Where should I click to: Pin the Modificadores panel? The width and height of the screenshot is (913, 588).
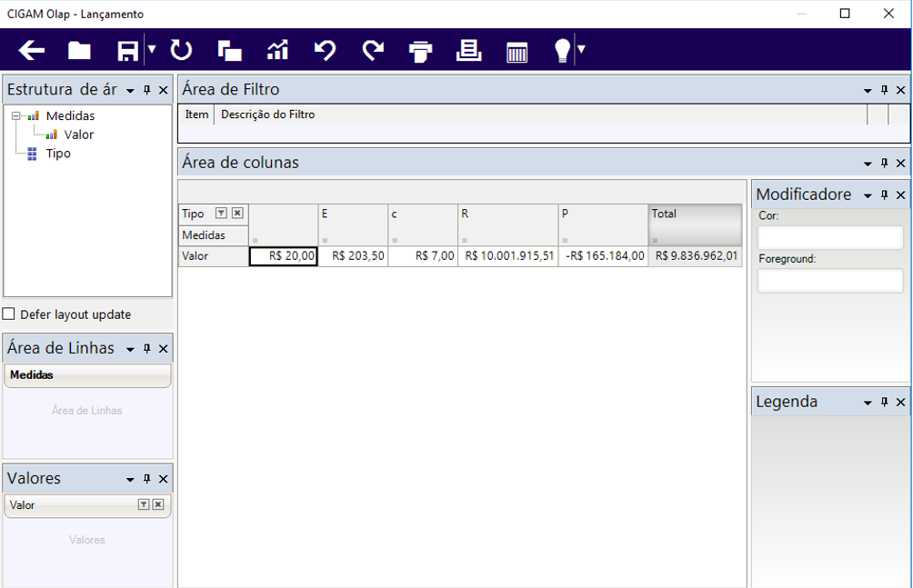885,194
